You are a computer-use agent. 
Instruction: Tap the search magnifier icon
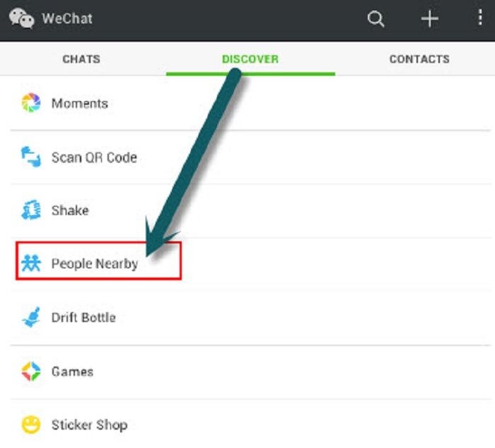(375, 19)
